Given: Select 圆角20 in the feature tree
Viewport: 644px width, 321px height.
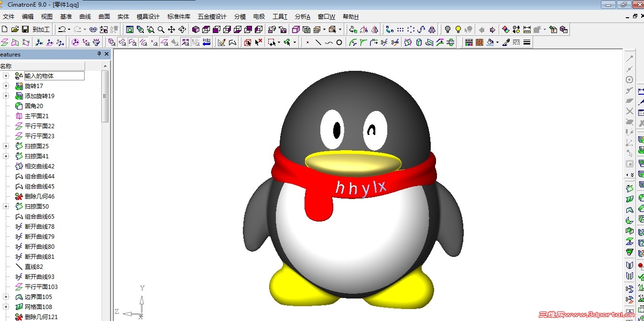Looking at the screenshot, I should 34,106.
